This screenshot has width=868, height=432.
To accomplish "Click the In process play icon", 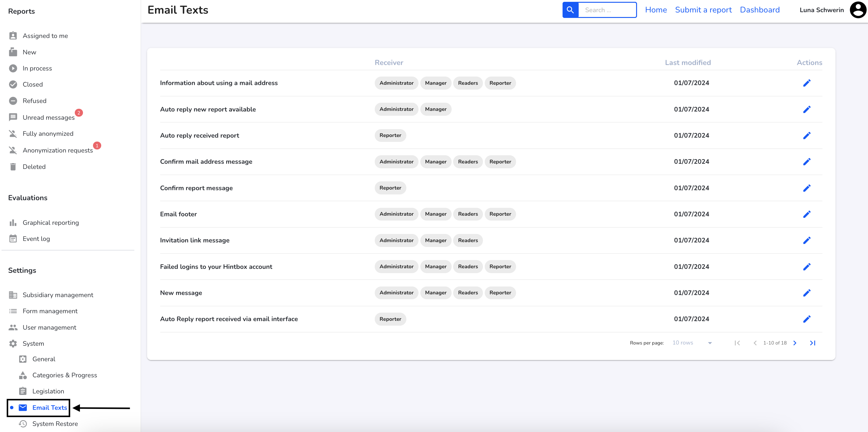I will [x=13, y=68].
